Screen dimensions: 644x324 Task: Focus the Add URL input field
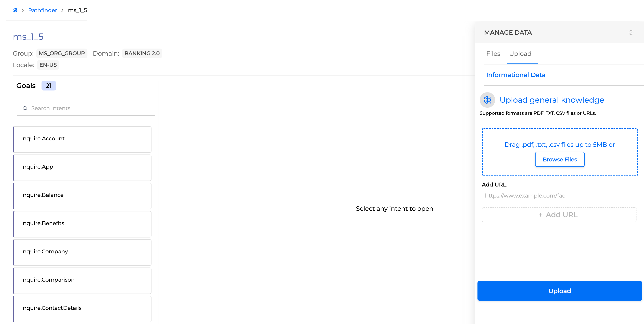(559, 196)
